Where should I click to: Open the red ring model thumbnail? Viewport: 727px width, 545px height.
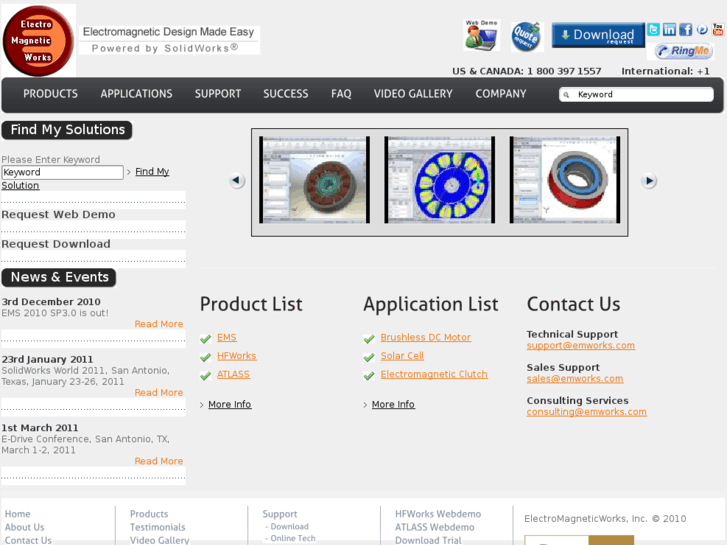click(565, 180)
